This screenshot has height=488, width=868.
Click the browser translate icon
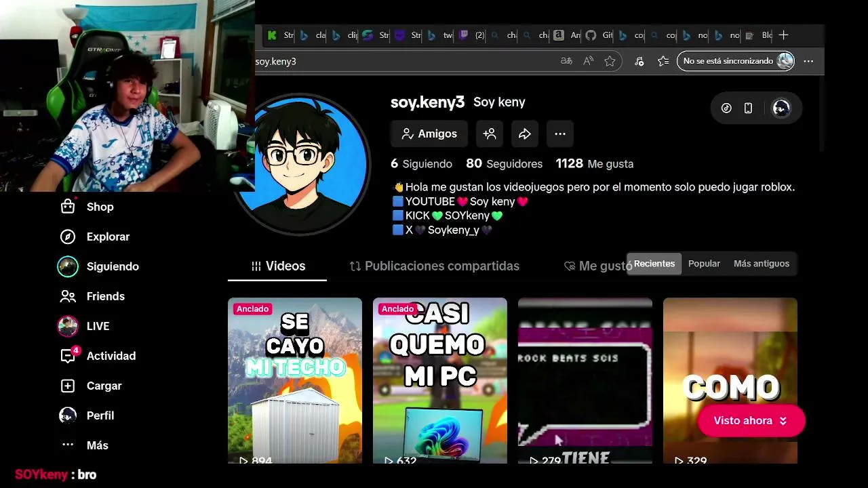[x=566, y=61]
